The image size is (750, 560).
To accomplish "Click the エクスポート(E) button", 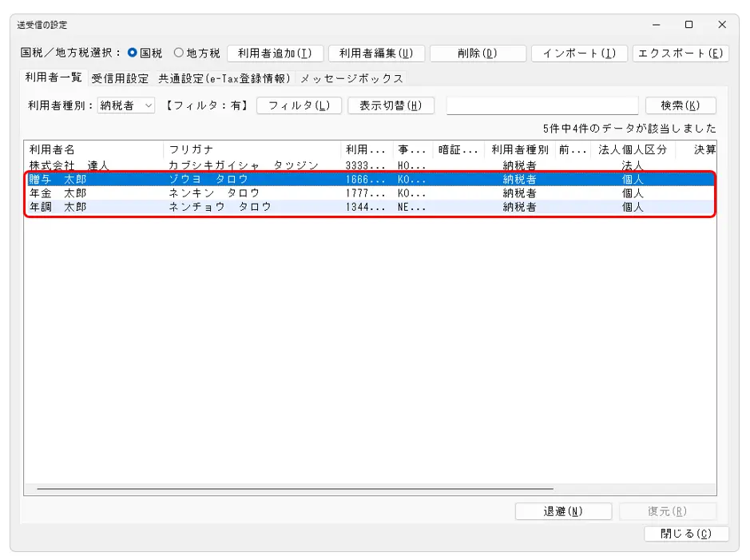I will pos(680,54).
